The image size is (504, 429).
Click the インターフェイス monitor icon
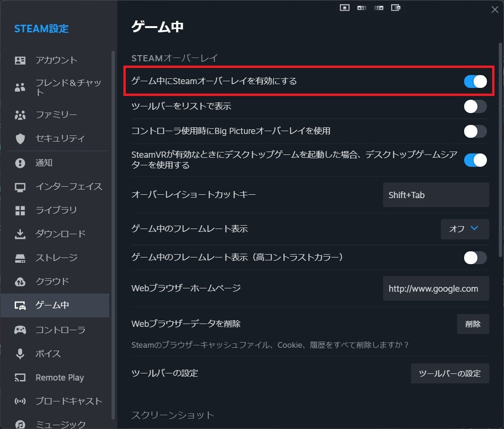[x=20, y=187]
